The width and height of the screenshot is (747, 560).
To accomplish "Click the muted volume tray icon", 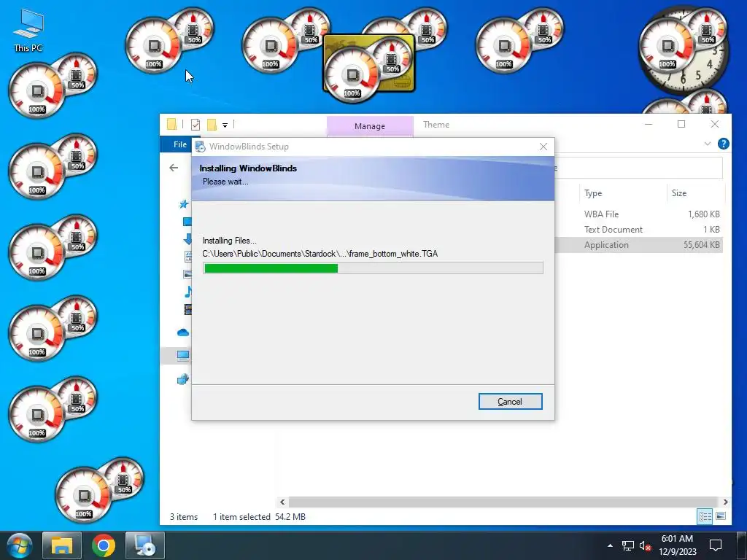I will (x=645, y=545).
